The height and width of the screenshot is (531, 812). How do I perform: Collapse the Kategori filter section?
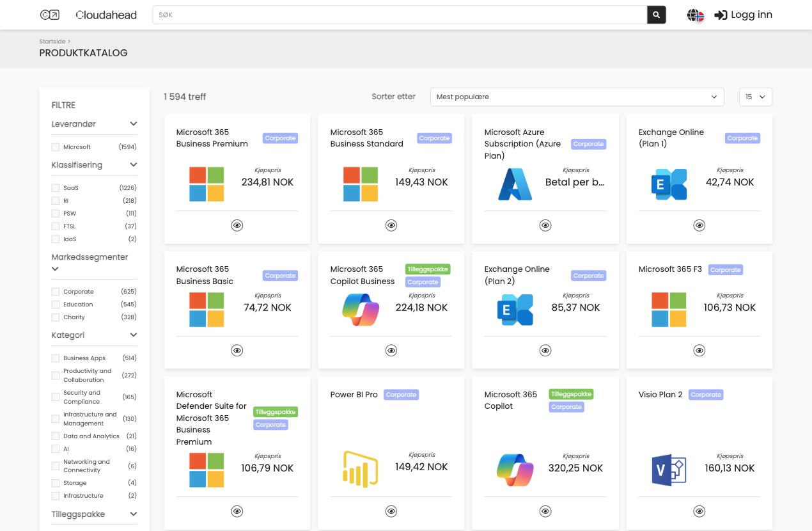(133, 335)
